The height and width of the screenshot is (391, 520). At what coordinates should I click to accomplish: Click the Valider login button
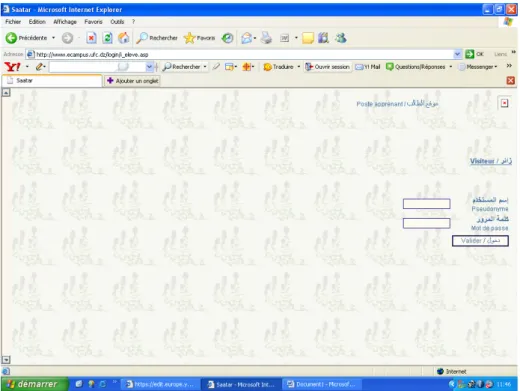tap(480, 241)
